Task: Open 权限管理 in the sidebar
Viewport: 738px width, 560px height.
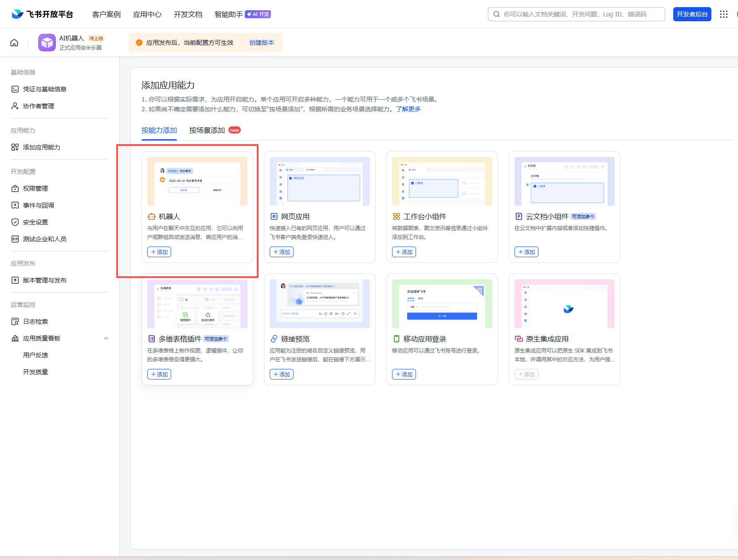Action: pos(35,188)
